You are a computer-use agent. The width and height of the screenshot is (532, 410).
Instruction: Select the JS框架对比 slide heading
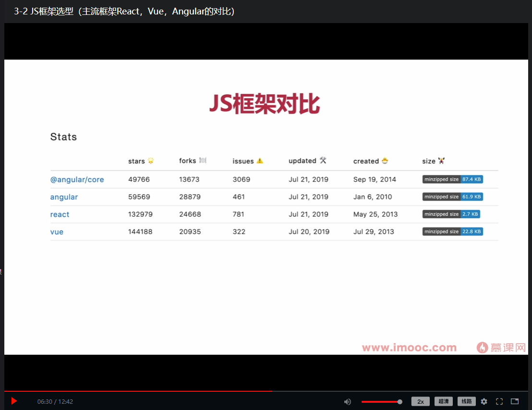tap(265, 104)
